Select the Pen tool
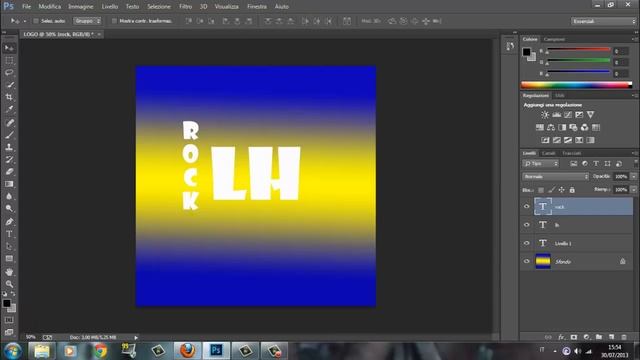This screenshot has width=640, height=360. tap(9, 222)
